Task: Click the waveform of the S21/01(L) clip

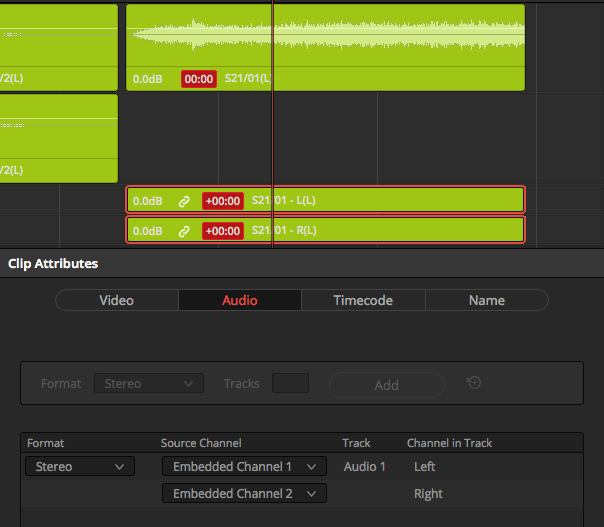Action: [327, 35]
